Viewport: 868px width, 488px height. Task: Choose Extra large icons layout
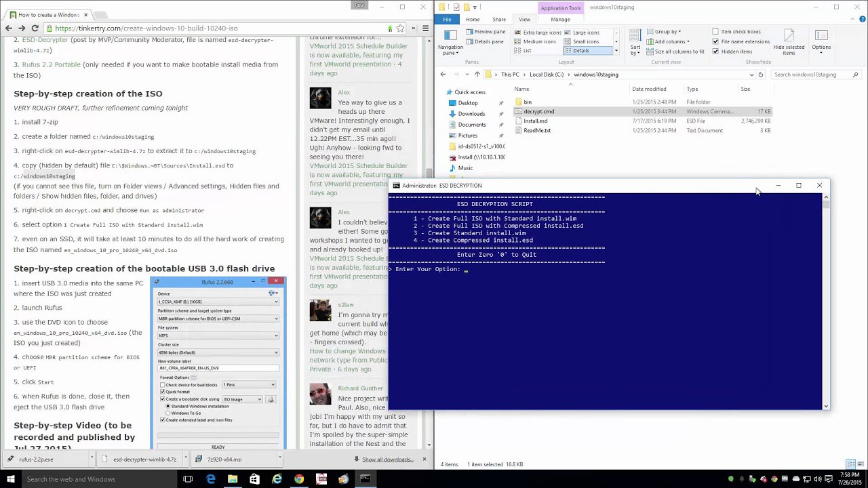[x=537, y=33]
